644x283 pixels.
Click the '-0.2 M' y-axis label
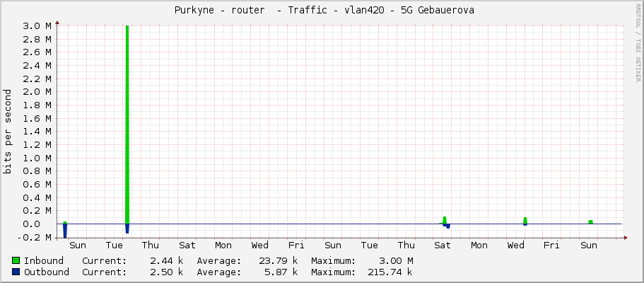tap(35, 237)
